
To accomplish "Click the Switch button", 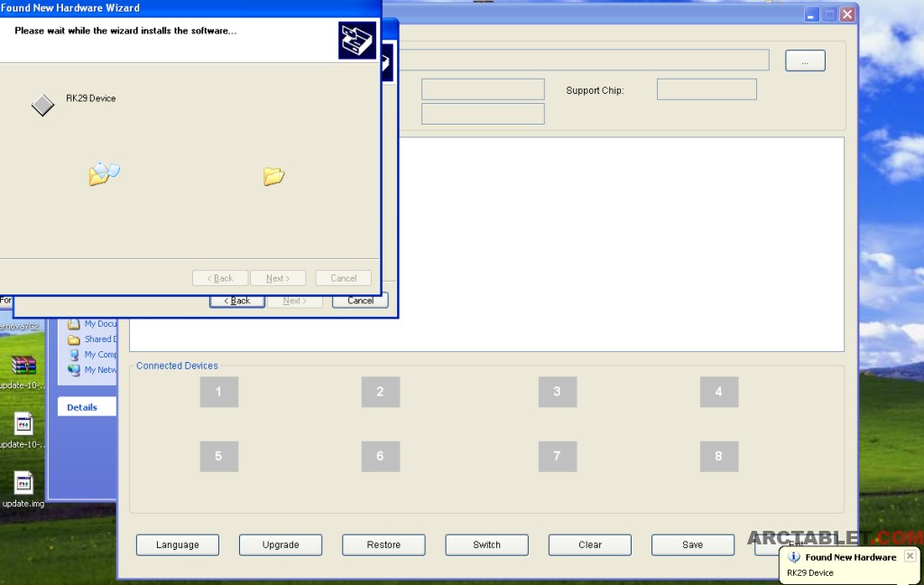I will point(486,545).
